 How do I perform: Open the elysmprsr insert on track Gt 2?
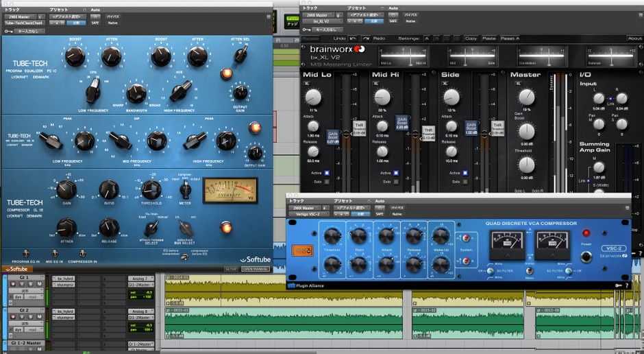pos(63,318)
